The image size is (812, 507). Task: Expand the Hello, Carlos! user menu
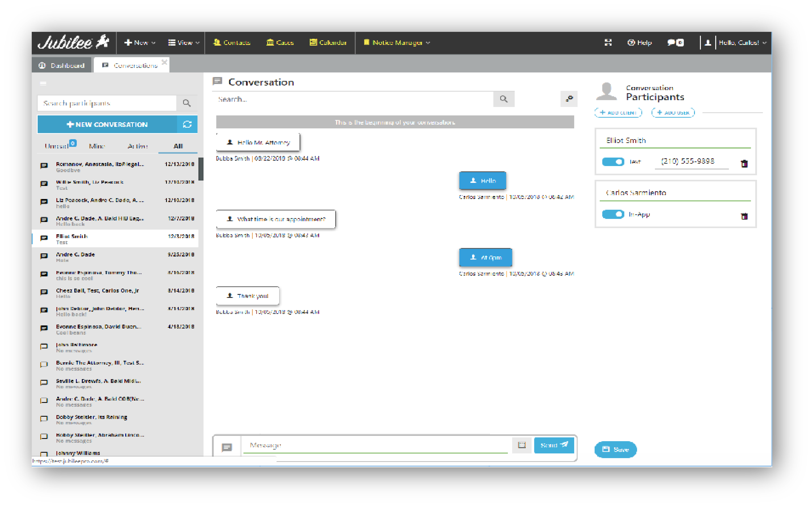(743, 43)
